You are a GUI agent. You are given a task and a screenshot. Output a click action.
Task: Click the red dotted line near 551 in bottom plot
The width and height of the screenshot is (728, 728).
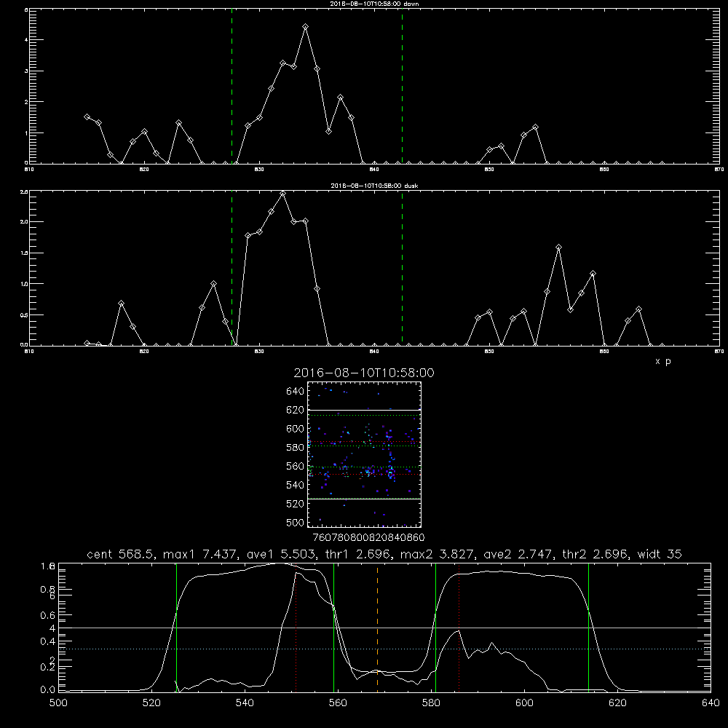(296, 628)
